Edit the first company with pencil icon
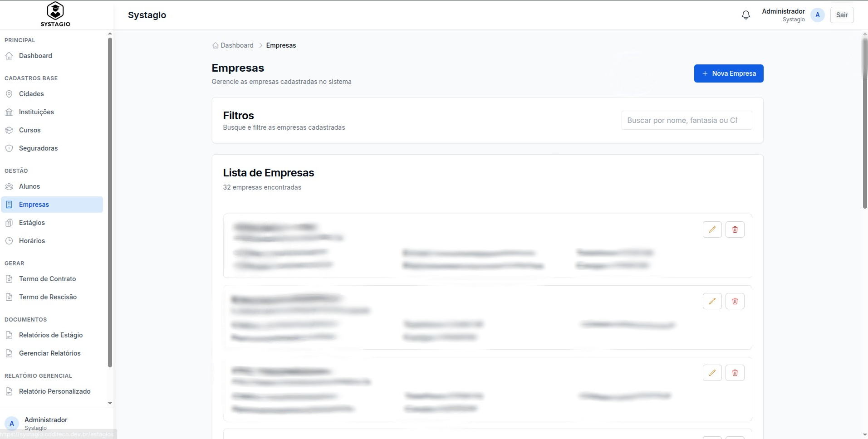This screenshot has height=439, width=868. [712, 229]
